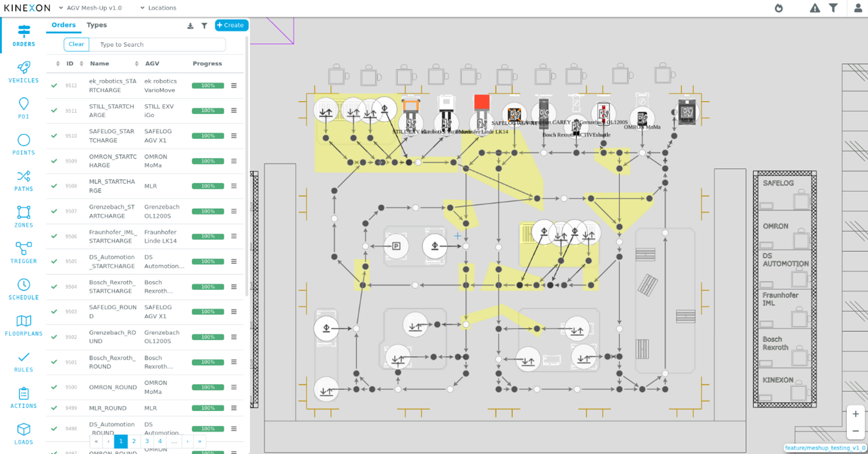The image size is (868, 454).
Task: Expand the AGV Mesh-Up v1.0 dropdown
Action: tap(90, 8)
